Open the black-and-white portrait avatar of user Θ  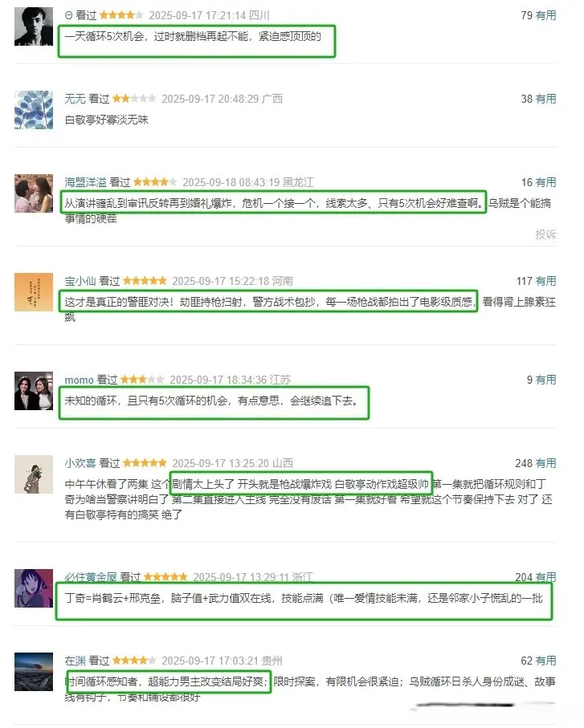[34, 26]
